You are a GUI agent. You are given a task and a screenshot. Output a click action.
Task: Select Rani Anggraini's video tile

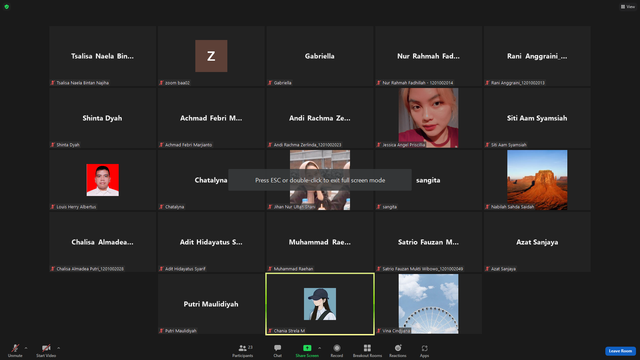[537, 56]
